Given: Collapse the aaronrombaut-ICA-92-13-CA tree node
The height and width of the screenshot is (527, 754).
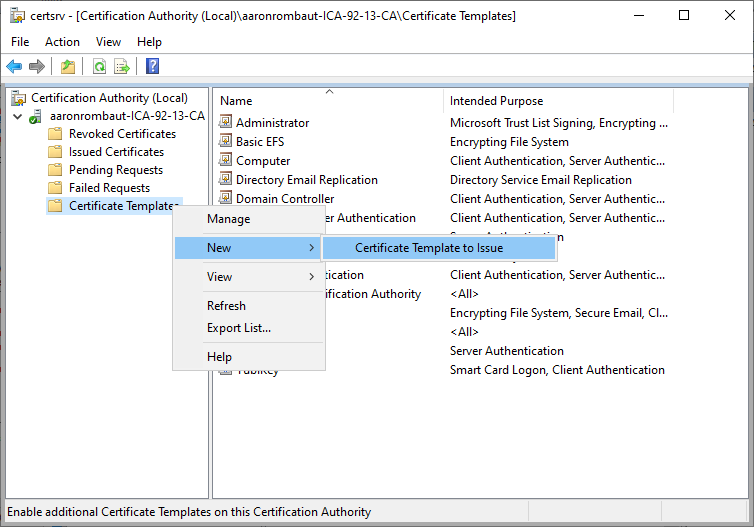Looking at the screenshot, I should [17, 116].
